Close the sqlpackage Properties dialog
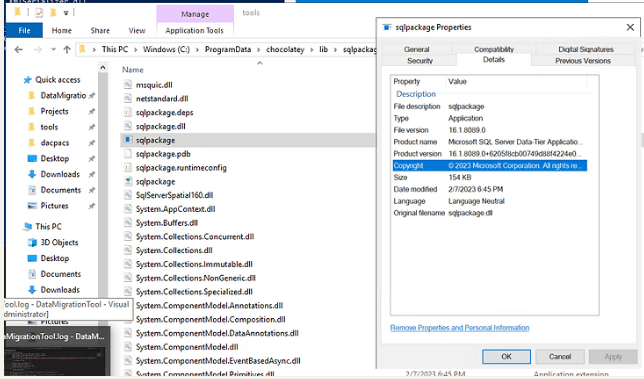Screen dimensions: 644x379 pyautogui.click(x=630, y=28)
